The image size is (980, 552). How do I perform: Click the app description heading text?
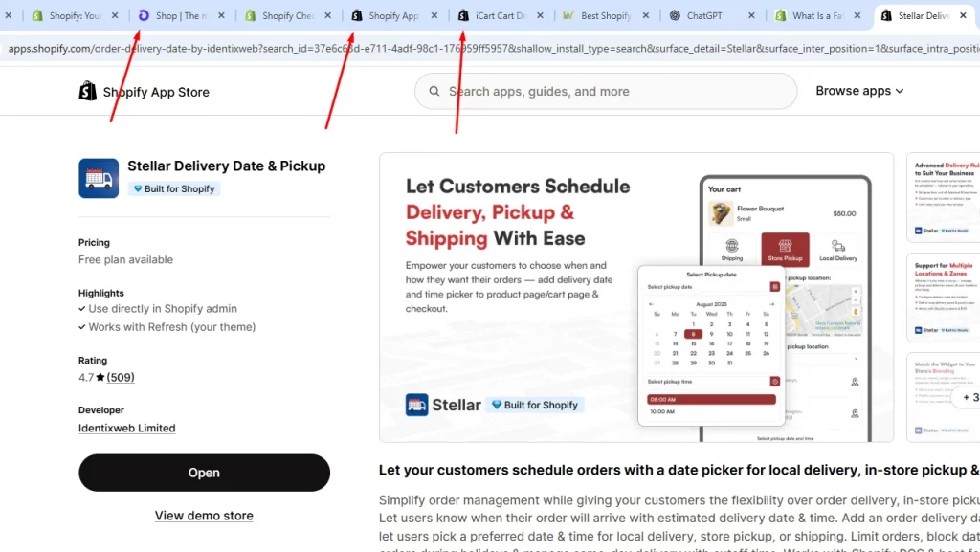(679, 470)
